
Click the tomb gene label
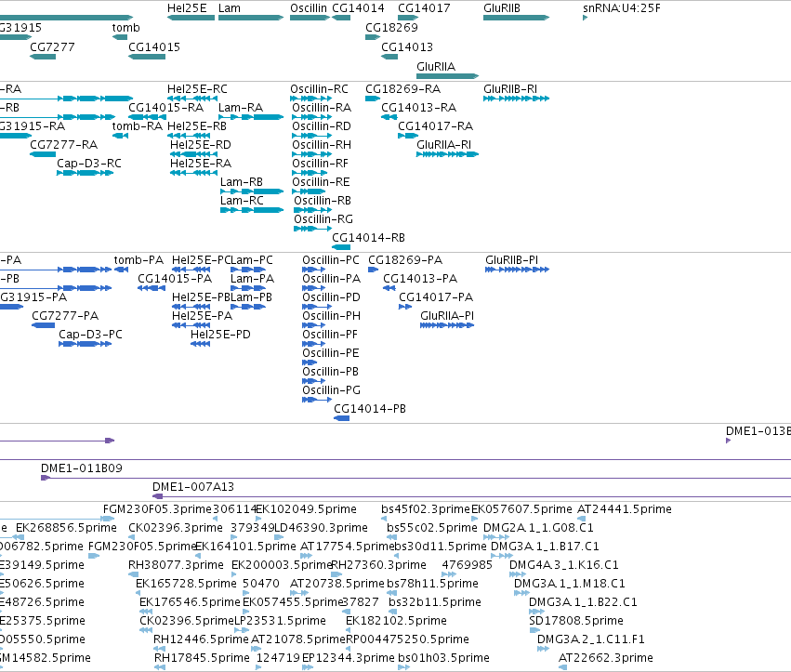(125, 28)
